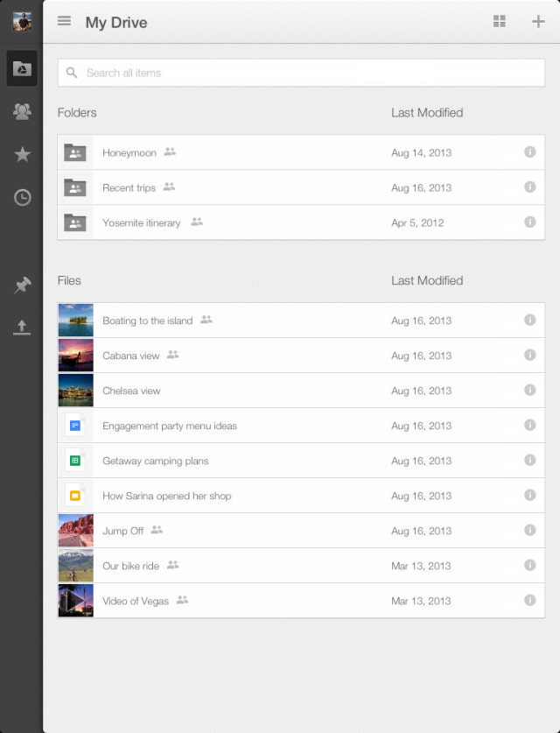Viewport: 560px width, 733px height.
Task: Upload a file from the sidebar
Action: [22, 328]
